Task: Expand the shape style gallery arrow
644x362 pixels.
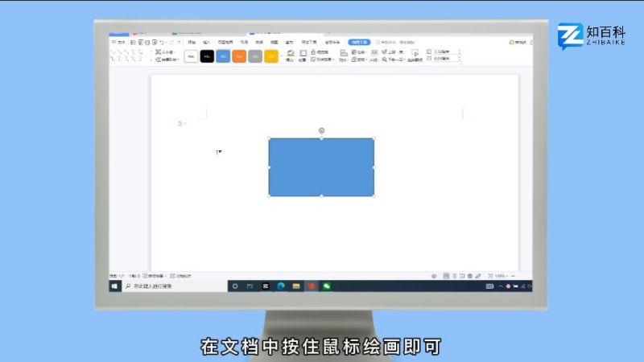Action: [x=282, y=56]
